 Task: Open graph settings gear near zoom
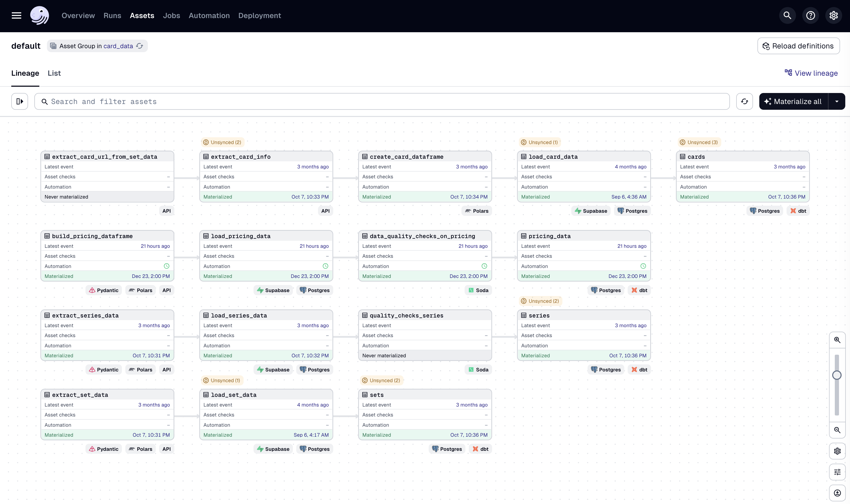(x=837, y=451)
